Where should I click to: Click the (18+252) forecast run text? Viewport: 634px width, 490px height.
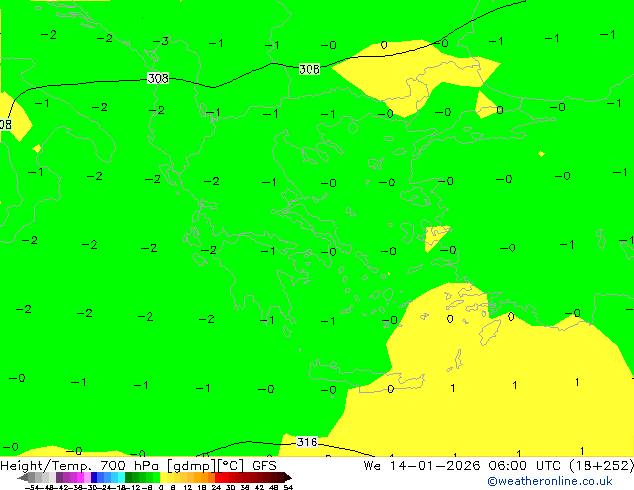[x=601, y=466]
